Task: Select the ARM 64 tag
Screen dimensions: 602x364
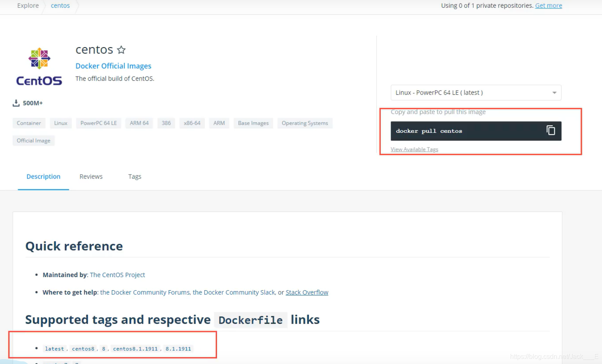Action: (x=139, y=123)
